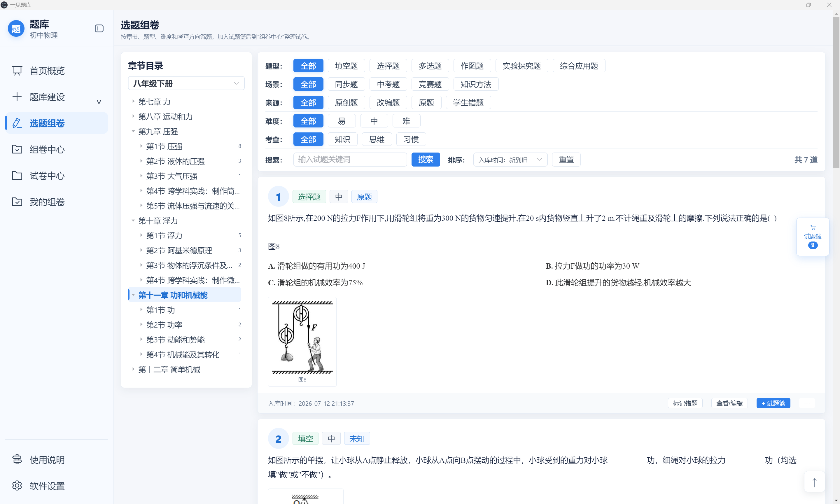
Task: Open 软件设置 with gear icon
Action: [57, 486]
